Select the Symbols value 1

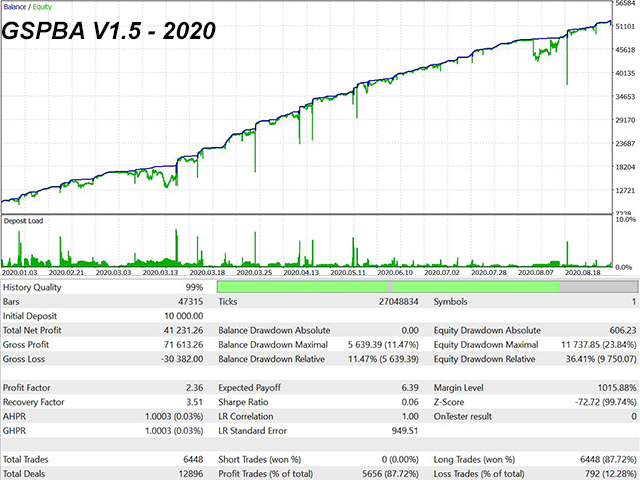pos(634,302)
